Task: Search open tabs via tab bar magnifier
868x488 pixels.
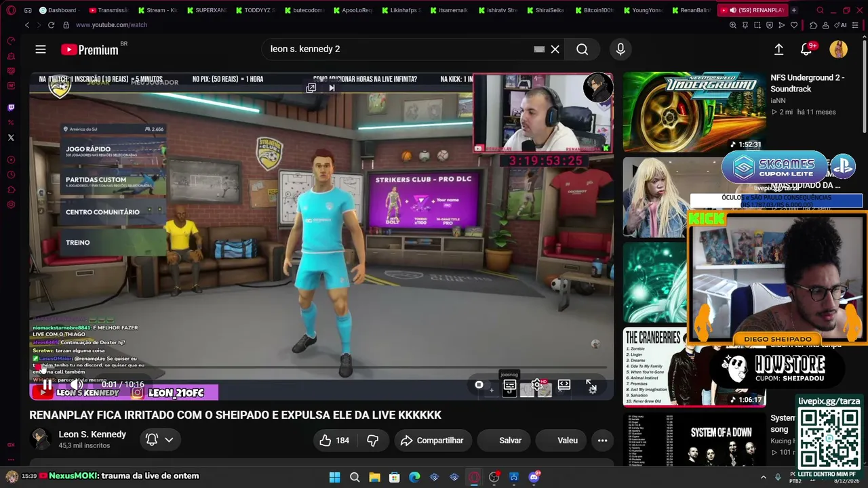Action: [820, 10]
